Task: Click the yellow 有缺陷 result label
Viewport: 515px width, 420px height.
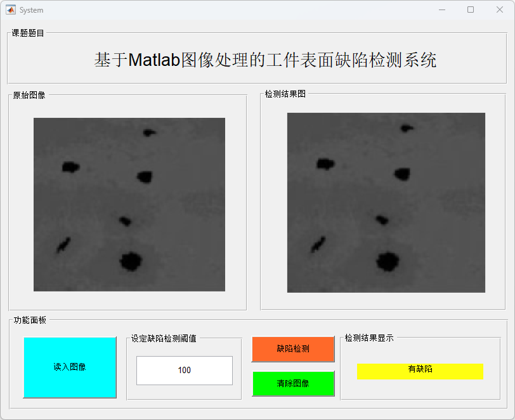Action: pyautogui.click(x=420, y=371)
